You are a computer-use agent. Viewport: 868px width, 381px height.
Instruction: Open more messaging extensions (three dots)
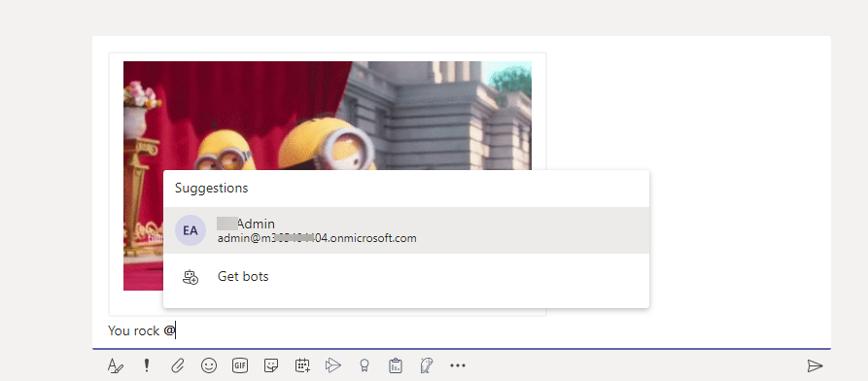pos(458,365)
